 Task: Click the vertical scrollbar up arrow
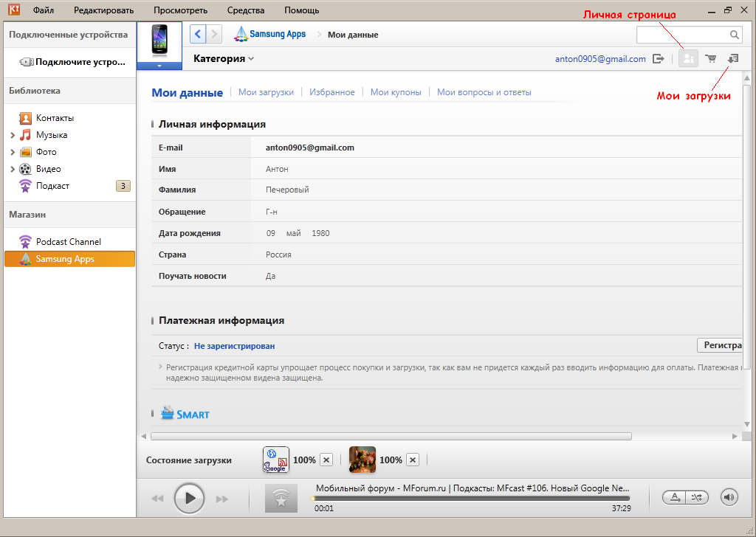[x=747, y=78]
